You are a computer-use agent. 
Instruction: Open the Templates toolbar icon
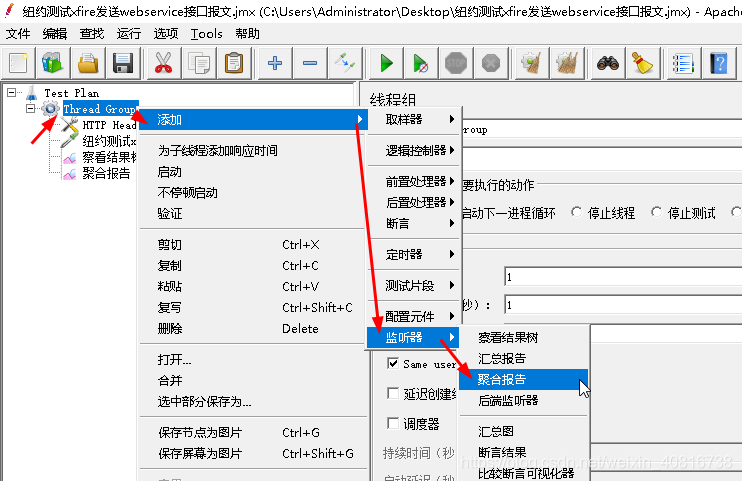(x=53, y=63)
